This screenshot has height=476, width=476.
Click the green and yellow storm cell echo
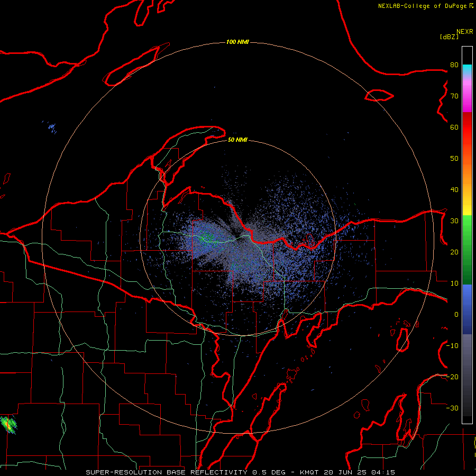point(8,425)
